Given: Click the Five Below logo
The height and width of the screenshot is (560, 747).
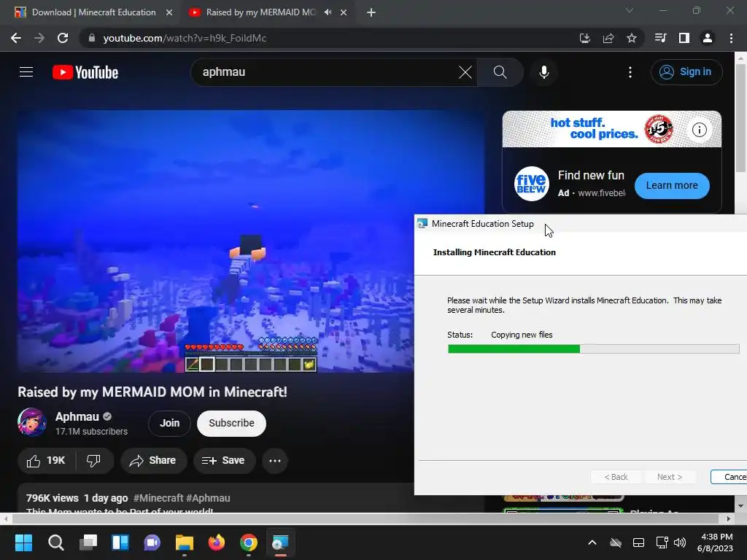Looking at the screenshot, I should click(531, 184).
